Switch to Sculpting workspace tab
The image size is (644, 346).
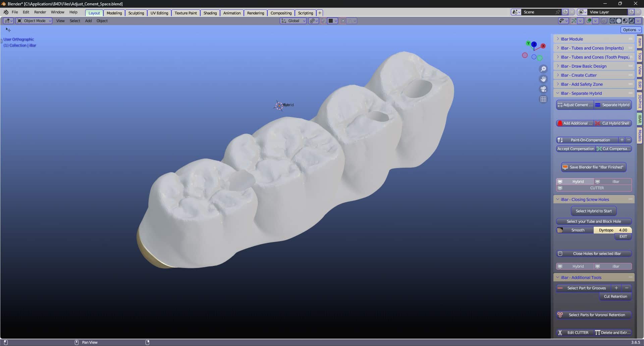tap(136, 13)
